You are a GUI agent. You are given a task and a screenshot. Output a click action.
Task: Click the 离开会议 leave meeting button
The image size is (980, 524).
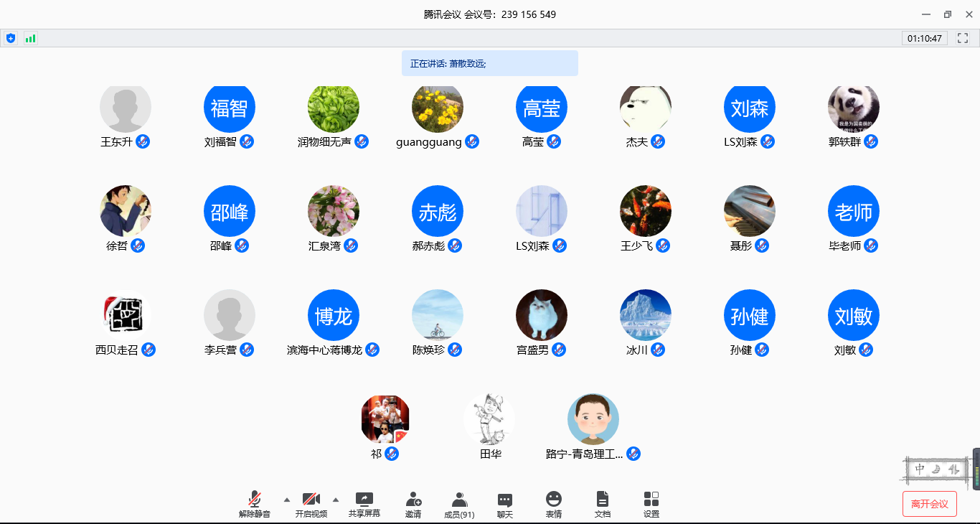click(929, 504)
